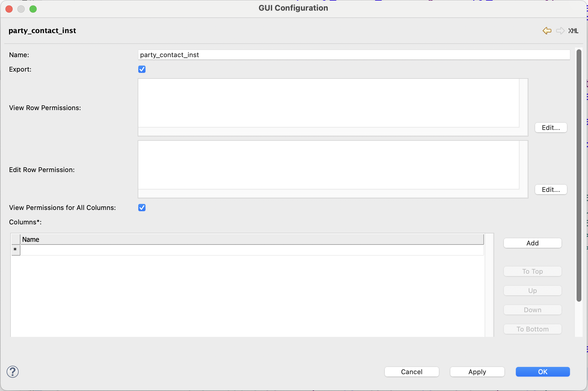Select the asterisk row in Columns table
This screenshot has width=588, height=391.
[x=15, y=250]
